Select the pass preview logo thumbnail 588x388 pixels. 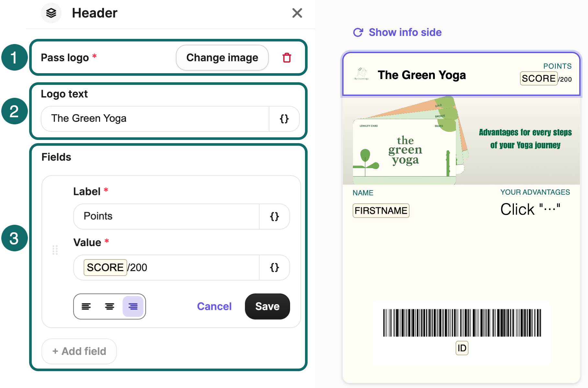coord(361,74)
